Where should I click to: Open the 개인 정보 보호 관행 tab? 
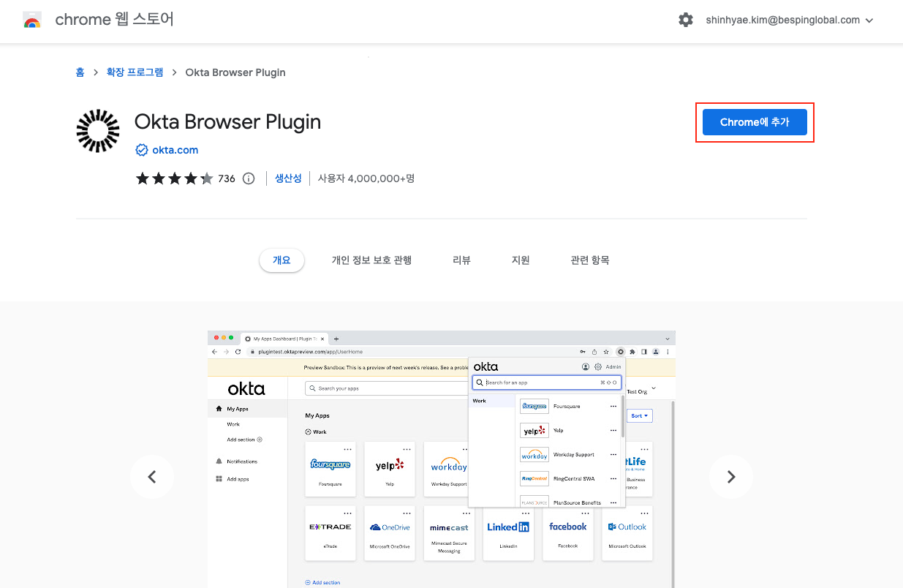(x=371, y=260)
